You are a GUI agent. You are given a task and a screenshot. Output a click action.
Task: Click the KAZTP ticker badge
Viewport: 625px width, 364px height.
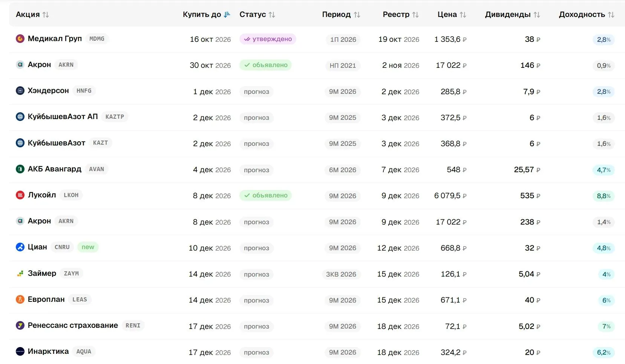pyautogui.click(x=115, y=116)
